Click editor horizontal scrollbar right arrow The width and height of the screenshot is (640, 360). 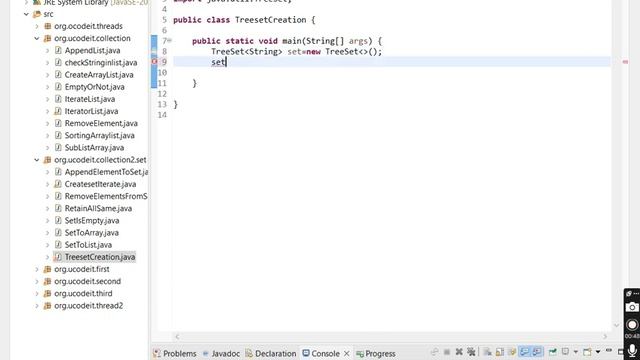click(605, 337)
